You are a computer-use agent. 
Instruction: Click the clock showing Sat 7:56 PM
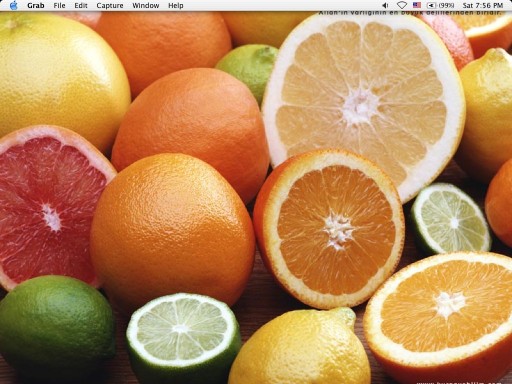483,5
